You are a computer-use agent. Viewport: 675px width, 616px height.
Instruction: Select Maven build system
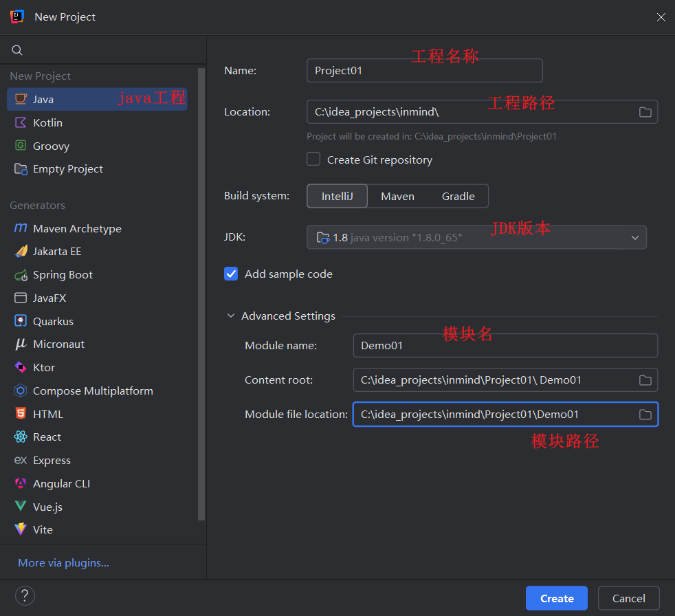tap(397, 197)
